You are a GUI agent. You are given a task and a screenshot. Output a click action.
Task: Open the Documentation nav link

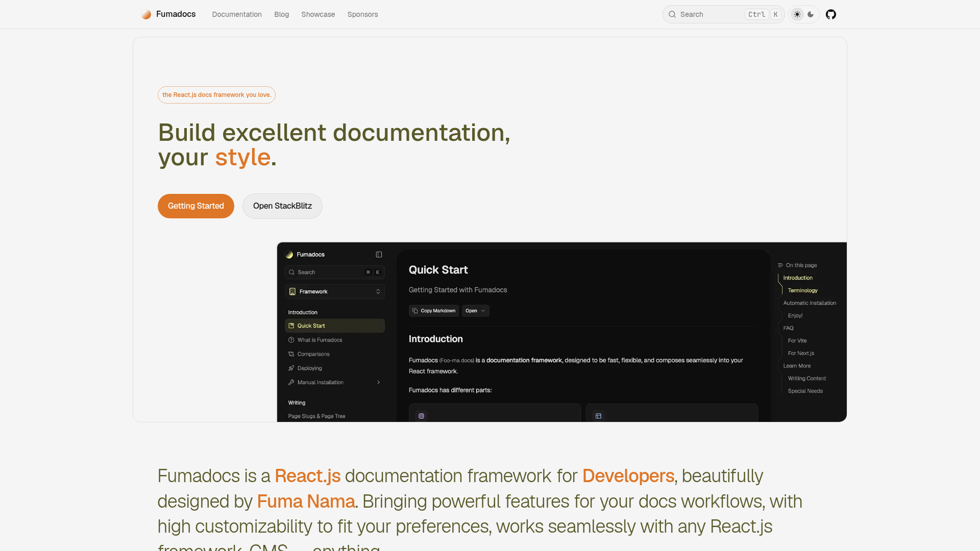[x=237, y=14]
